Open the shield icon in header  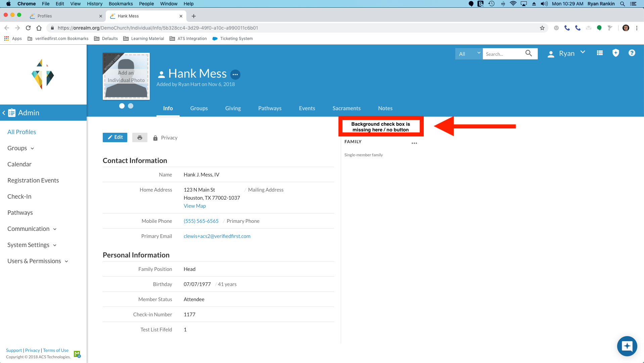pos(615,53)
